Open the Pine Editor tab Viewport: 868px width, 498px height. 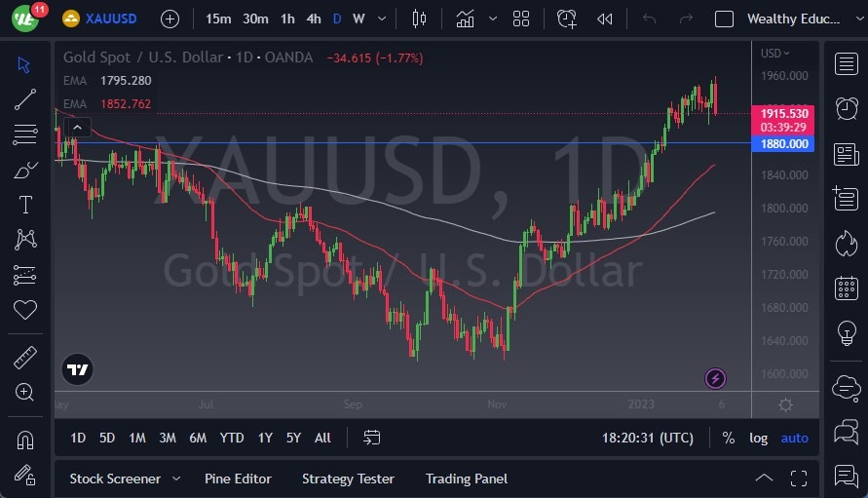pyautogui.click(x=238, y=479)
